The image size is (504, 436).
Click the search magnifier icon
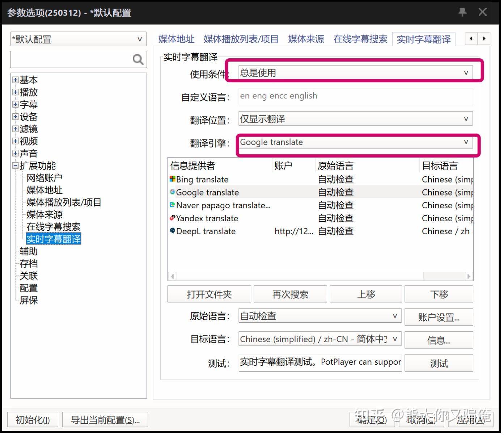pyautogui.click(x=138, y=60)
